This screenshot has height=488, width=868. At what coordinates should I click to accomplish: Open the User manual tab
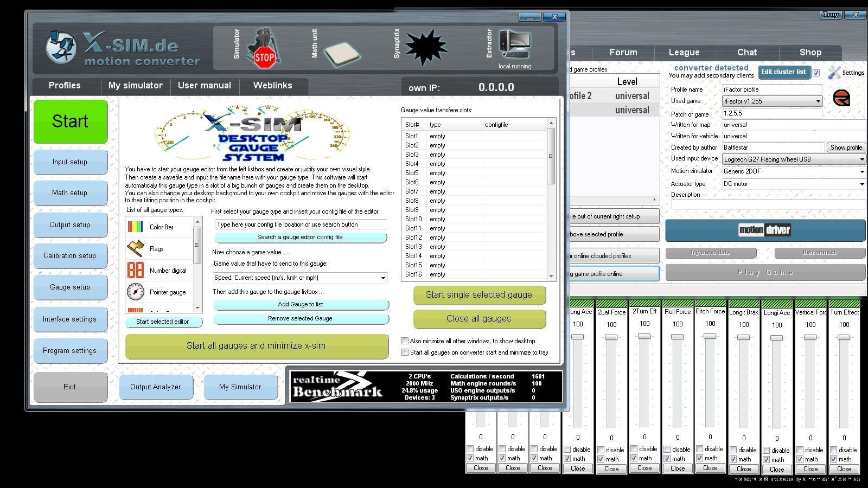coord(205,86)
